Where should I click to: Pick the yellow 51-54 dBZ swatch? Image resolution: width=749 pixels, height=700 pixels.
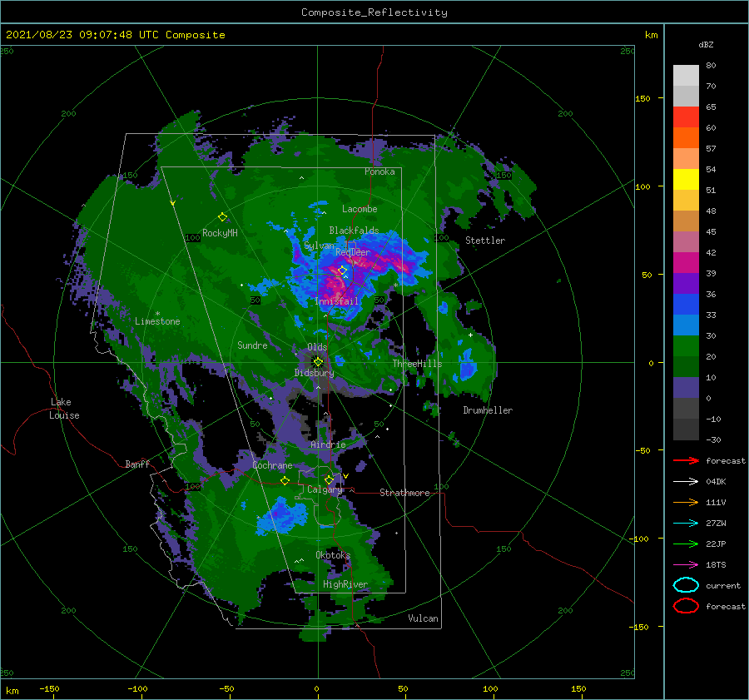[x=686, y=179]
